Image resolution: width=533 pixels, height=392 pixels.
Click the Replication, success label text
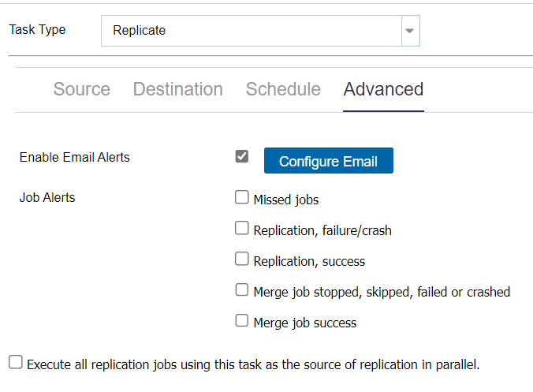[x=309, y=261]
